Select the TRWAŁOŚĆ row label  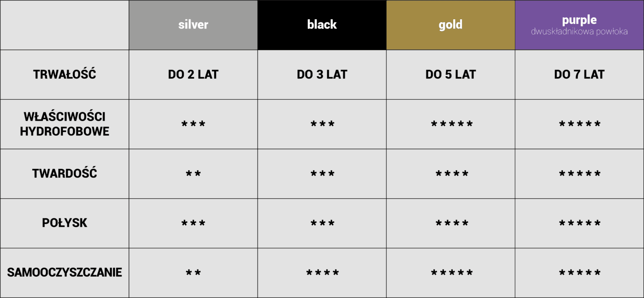pos(65,75)
